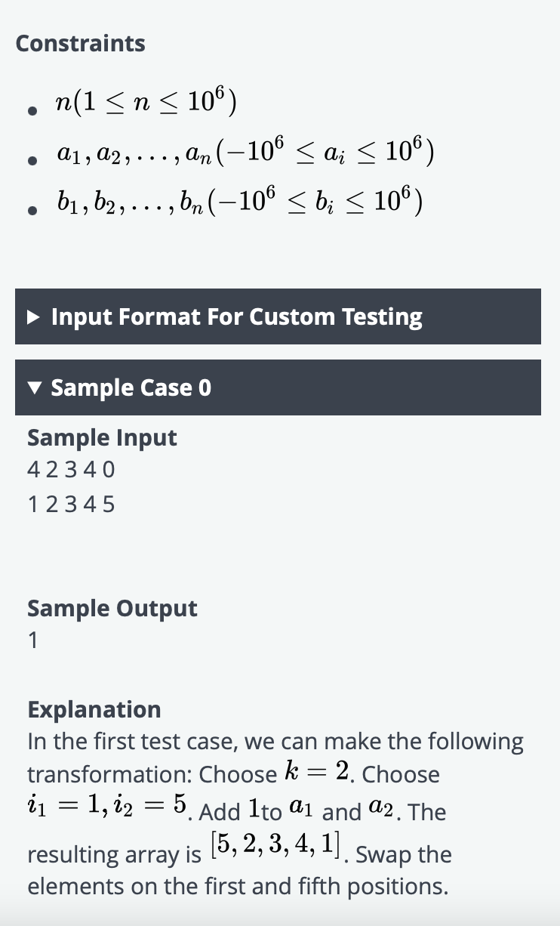Click the sample input line 4 2 3 4 0

point(71,469)
